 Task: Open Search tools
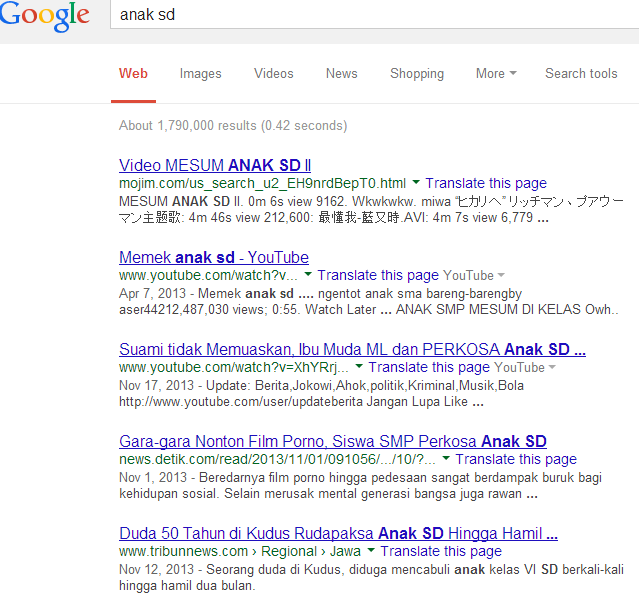[581, 73]
